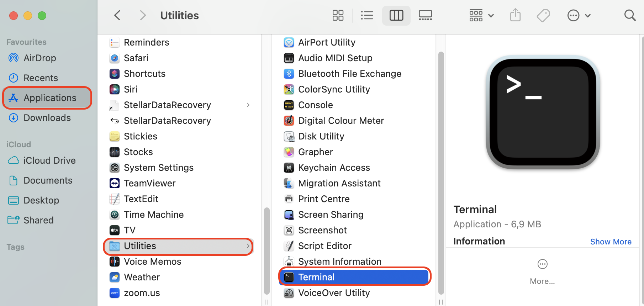644x306 pixels.
Task: Expand the Utilities folder chevron
Action: [x=248, y=246]
